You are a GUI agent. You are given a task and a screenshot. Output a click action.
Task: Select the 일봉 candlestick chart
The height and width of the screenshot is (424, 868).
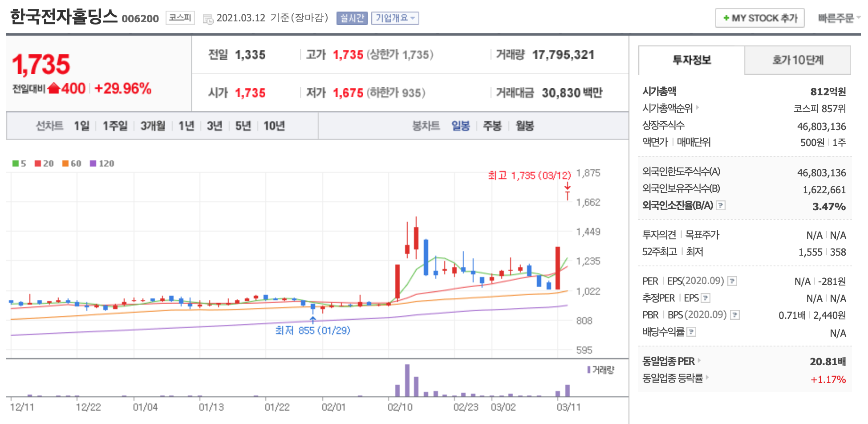(x=461, y=126)
